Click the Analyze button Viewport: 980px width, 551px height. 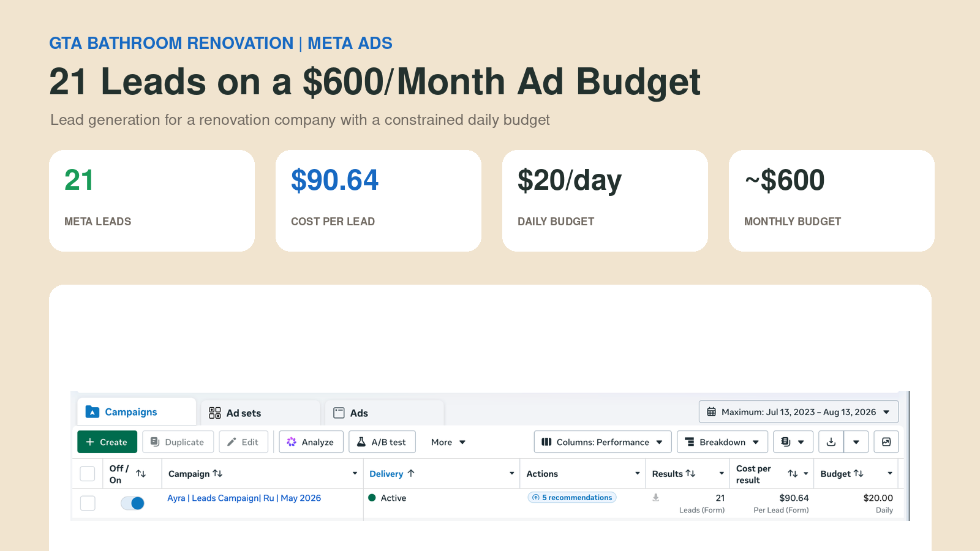tap(311, 442)
